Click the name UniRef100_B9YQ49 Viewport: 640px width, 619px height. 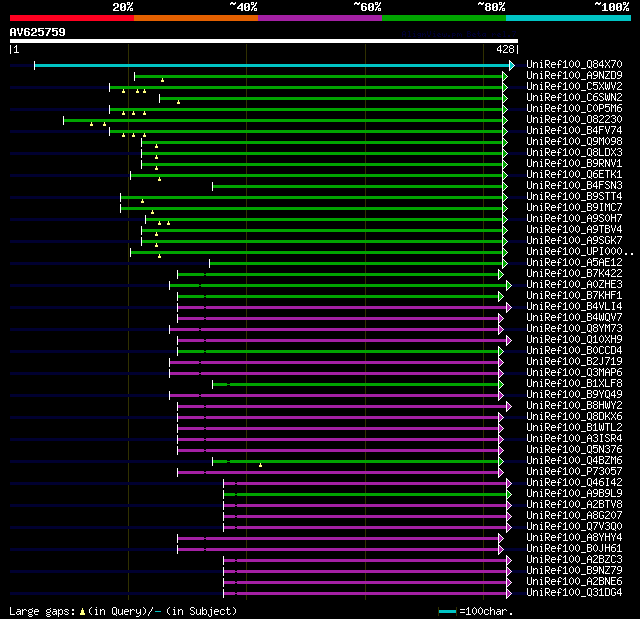574,395
